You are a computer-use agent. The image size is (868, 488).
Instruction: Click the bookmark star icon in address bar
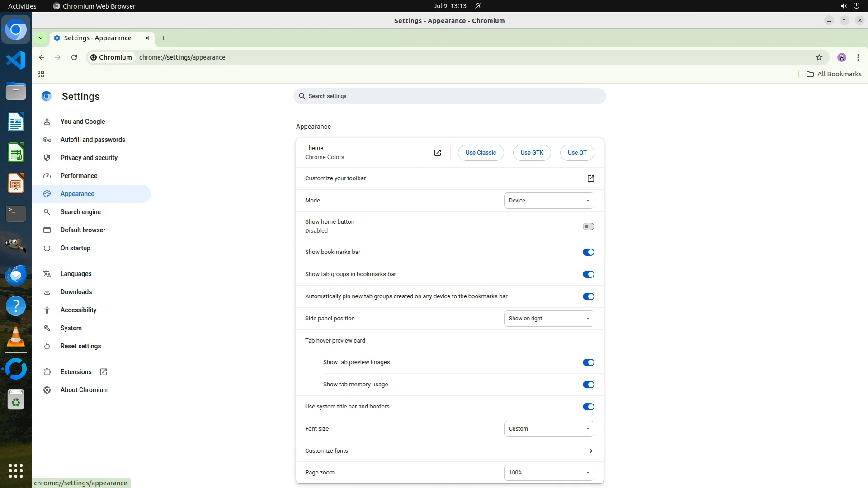coord(819,57)
